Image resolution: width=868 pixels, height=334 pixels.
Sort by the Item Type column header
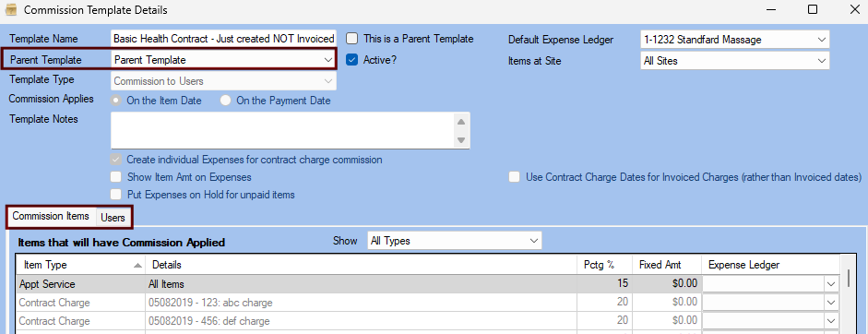tap(81, 265)
